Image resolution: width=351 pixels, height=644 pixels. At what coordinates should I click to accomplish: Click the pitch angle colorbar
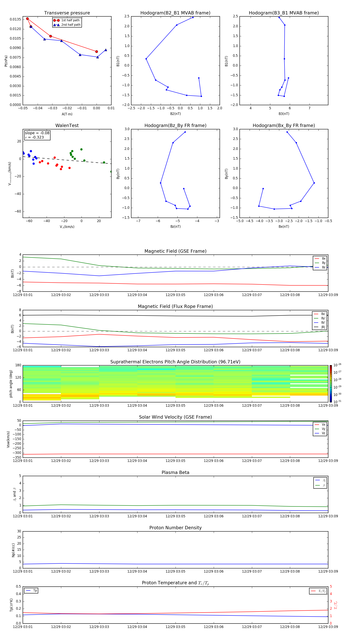tap(331, 384)
